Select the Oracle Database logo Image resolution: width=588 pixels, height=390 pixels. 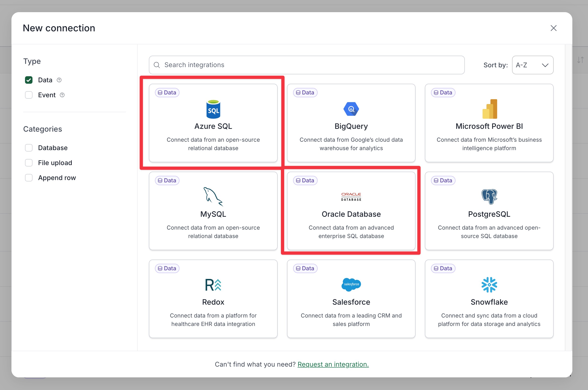tap(351, 197)
